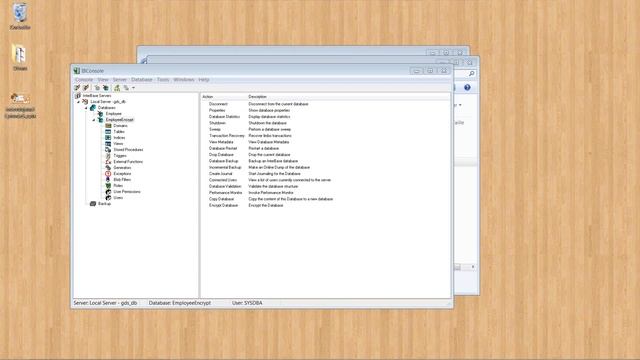Open the Users node icon
Screen dimensions: 640x360
pyautogui.click(x=108, y=198)
